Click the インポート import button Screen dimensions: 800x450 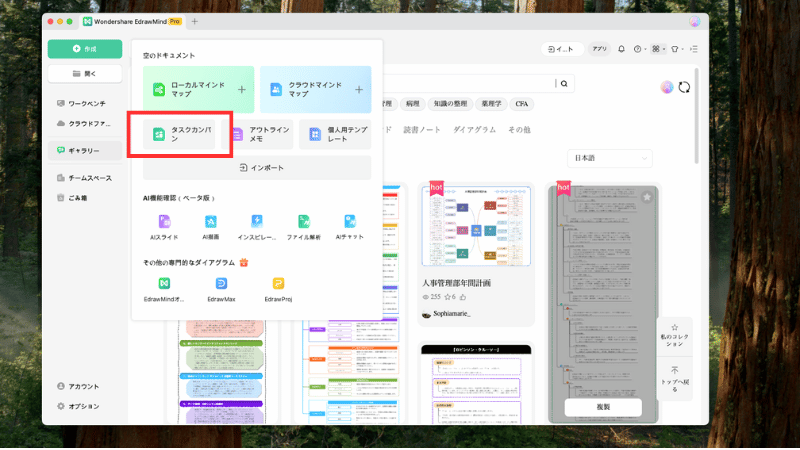(x=257, y=168)
